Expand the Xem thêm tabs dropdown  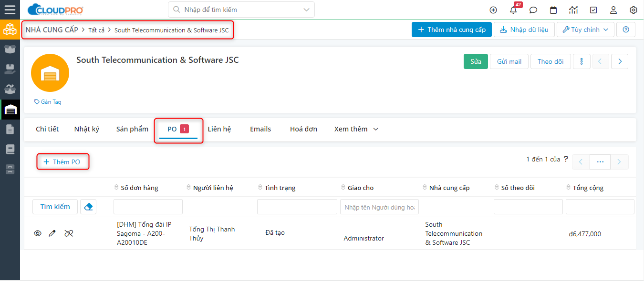pyautogui.click(x=356, y=129)
